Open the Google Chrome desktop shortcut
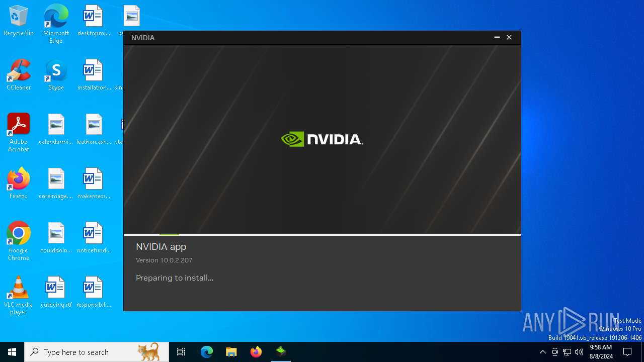This screenshot has width=644, height=362. 19,241
